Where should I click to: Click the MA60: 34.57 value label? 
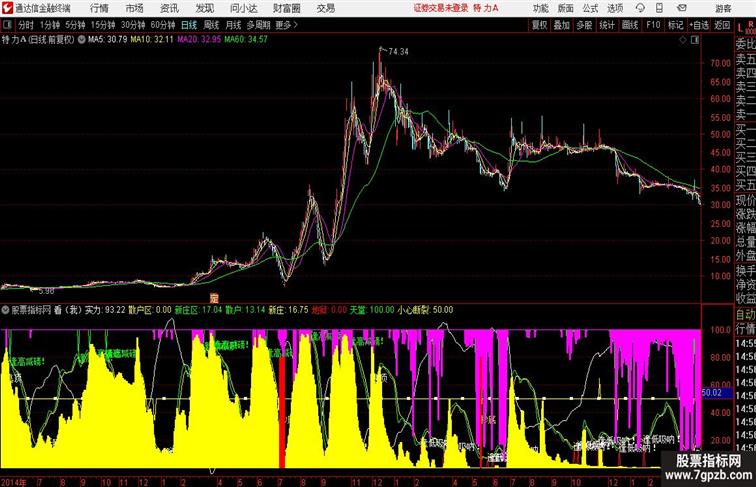point(245,40)
